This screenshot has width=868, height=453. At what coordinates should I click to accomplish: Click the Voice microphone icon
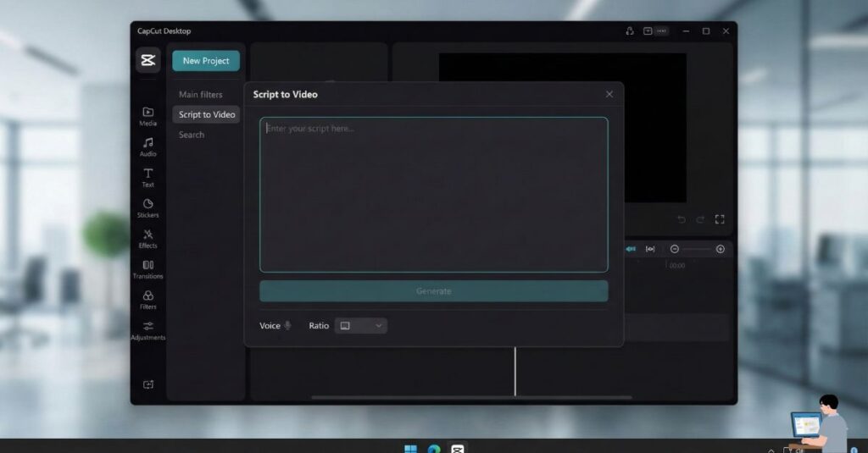tap(287, 325)
